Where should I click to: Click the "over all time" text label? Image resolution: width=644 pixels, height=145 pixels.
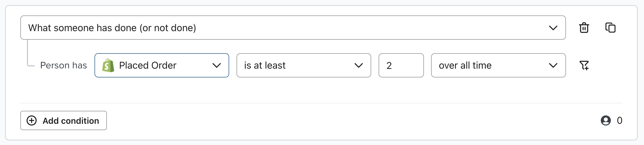[465, 65]
